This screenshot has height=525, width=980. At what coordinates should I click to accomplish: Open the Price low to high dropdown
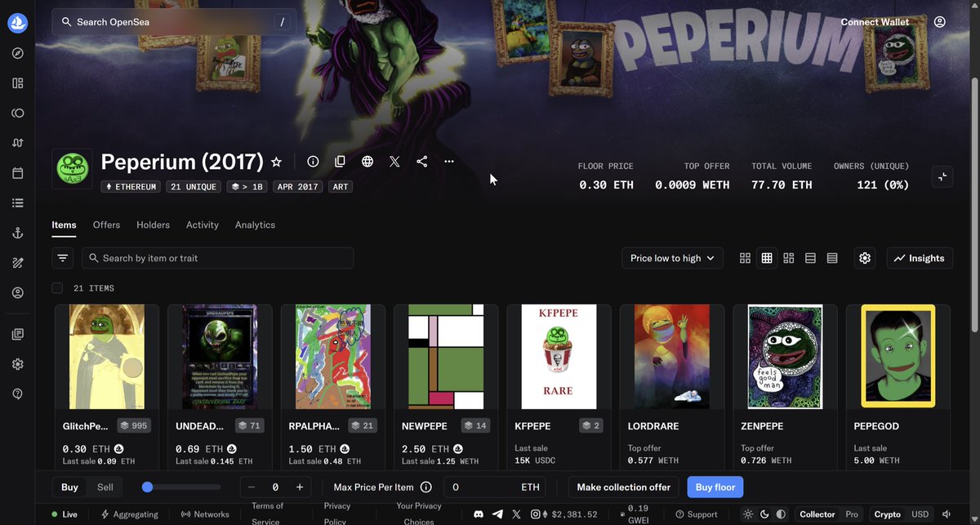coord(672,258)
